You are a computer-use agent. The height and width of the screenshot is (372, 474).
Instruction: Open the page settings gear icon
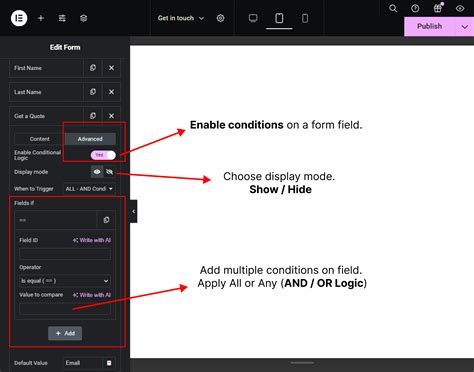(220, 18)
